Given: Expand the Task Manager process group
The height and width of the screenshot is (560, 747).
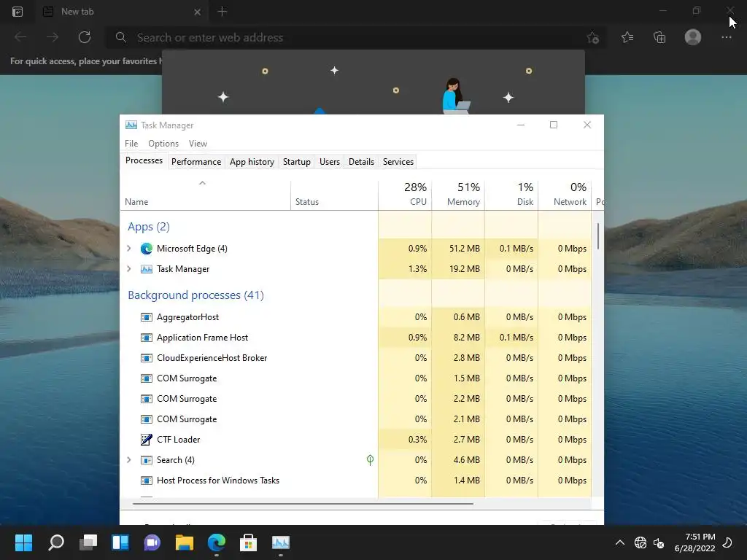Looking at the screenshot, I should click(x=128, y=269).
